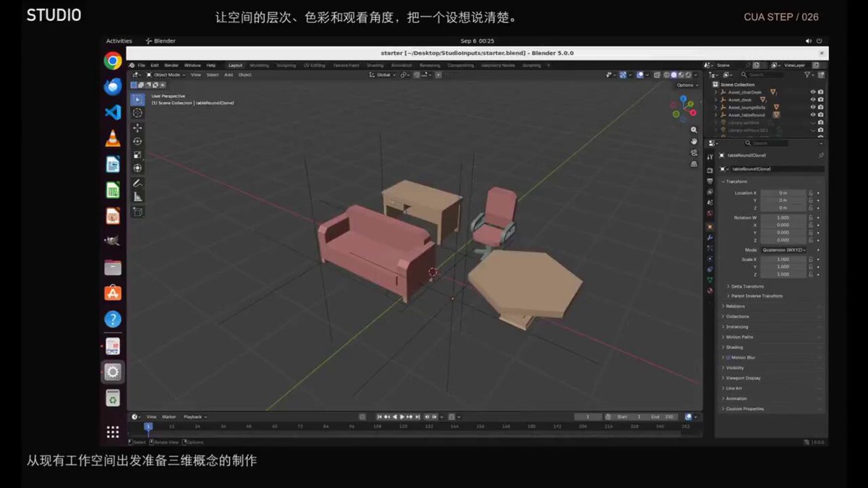The image size is (868, 488).
Task: Open the Add menu in viewport header
Action: click(229, 74)
